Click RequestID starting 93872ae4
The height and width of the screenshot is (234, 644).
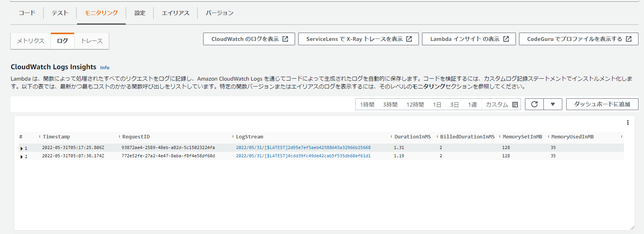click(x=168, y=148)
